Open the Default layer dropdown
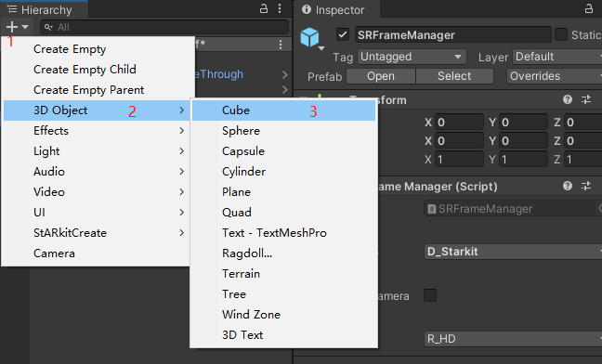This screenshot has width=602, height=364. point(557,57)
